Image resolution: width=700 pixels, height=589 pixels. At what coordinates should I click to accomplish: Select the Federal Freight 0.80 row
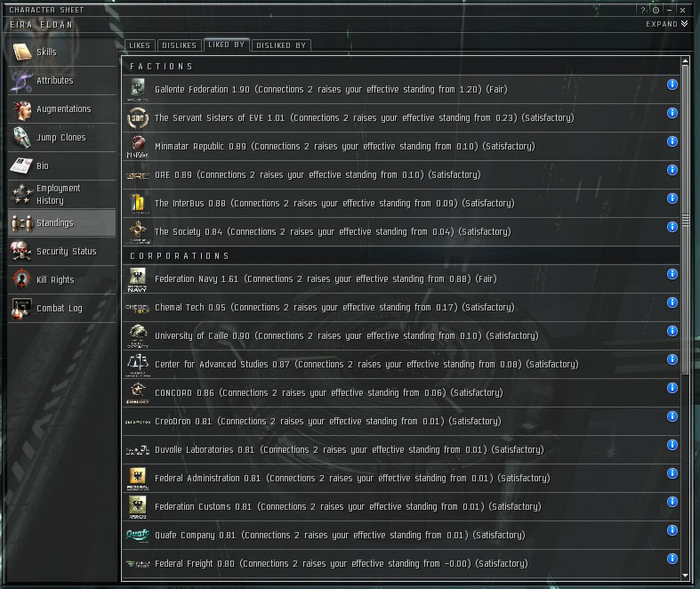point(401,563)
